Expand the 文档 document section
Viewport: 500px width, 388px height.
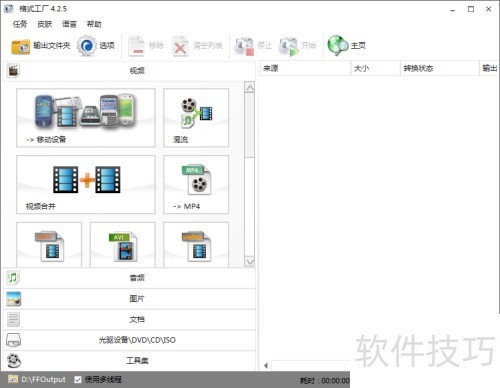129,319
